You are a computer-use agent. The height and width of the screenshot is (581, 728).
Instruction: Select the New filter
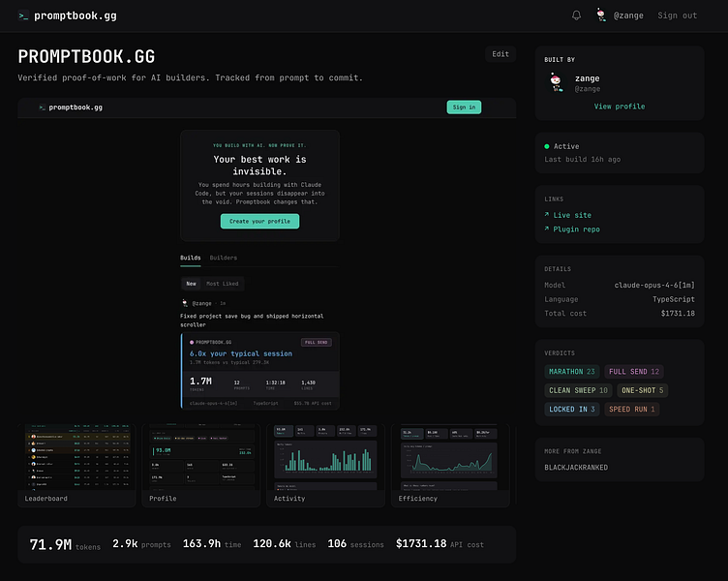click(x=191, y=284)
